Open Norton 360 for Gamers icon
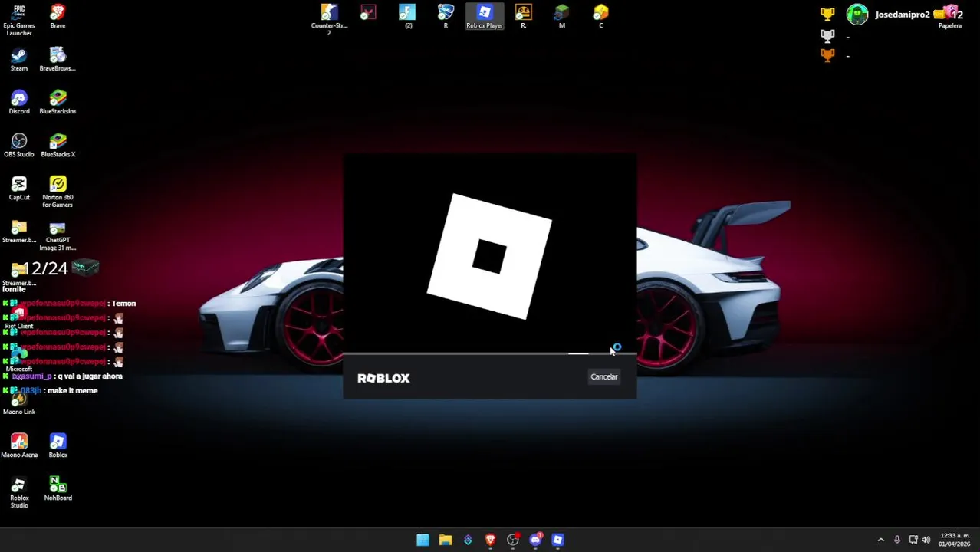The width and height of the screenshot is (980, 552). click(x=58, y=192)
